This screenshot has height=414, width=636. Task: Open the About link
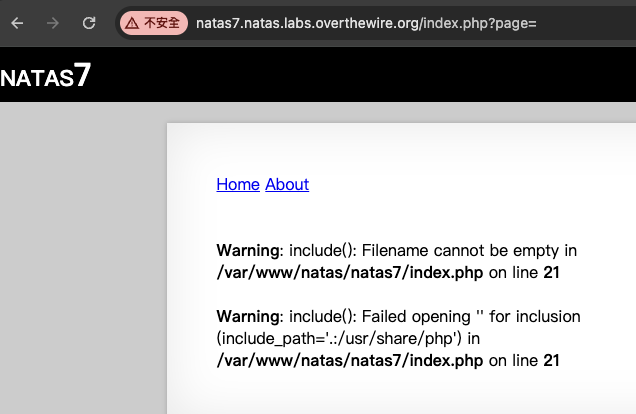[x=287, y=184]
